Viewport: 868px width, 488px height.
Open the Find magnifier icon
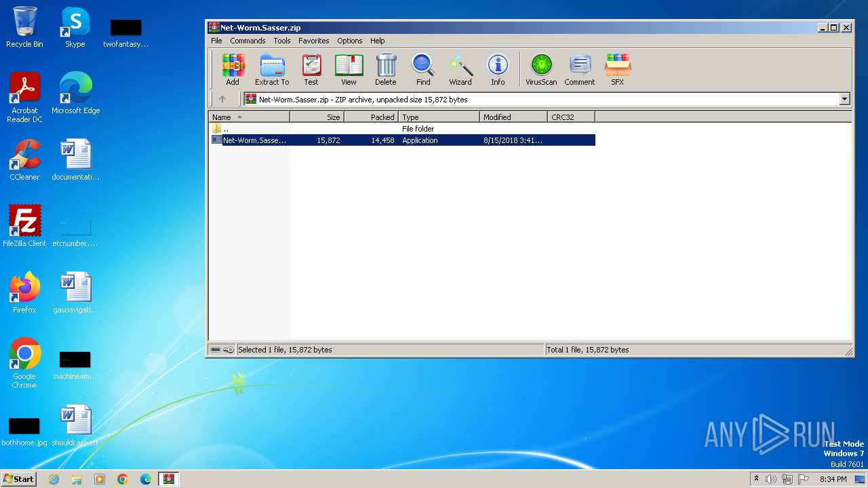pyautogui.click(x=423, y=70)
